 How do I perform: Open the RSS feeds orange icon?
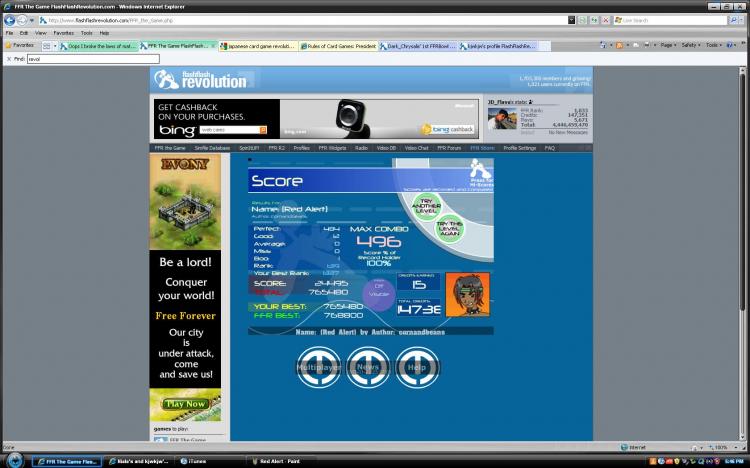(619, 45)
